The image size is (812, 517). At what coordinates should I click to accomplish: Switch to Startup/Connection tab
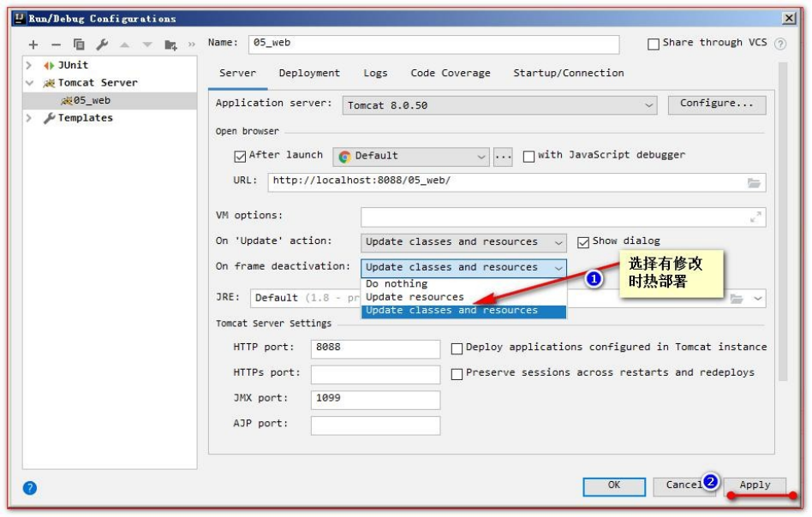[569, 73]
